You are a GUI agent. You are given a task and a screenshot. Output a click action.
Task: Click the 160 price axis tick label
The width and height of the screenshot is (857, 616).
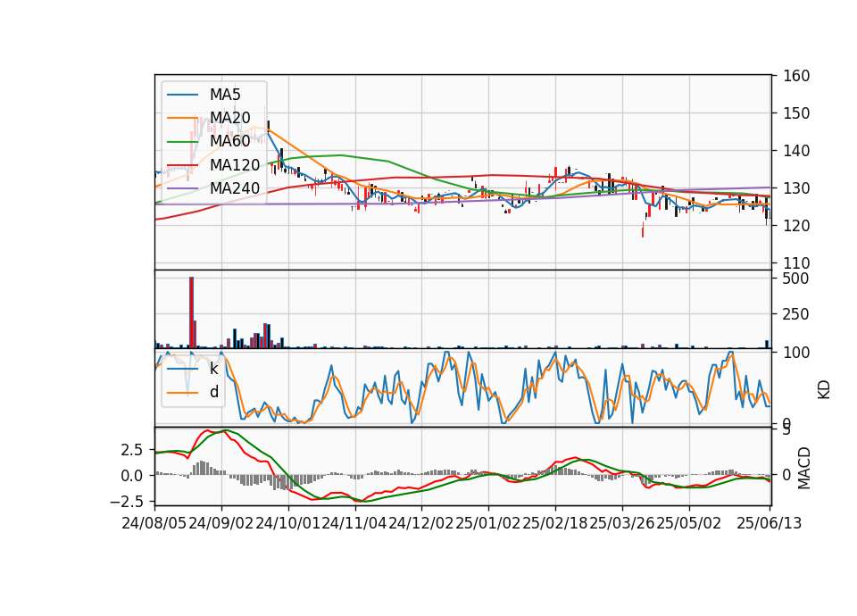(x=795, y=76)
